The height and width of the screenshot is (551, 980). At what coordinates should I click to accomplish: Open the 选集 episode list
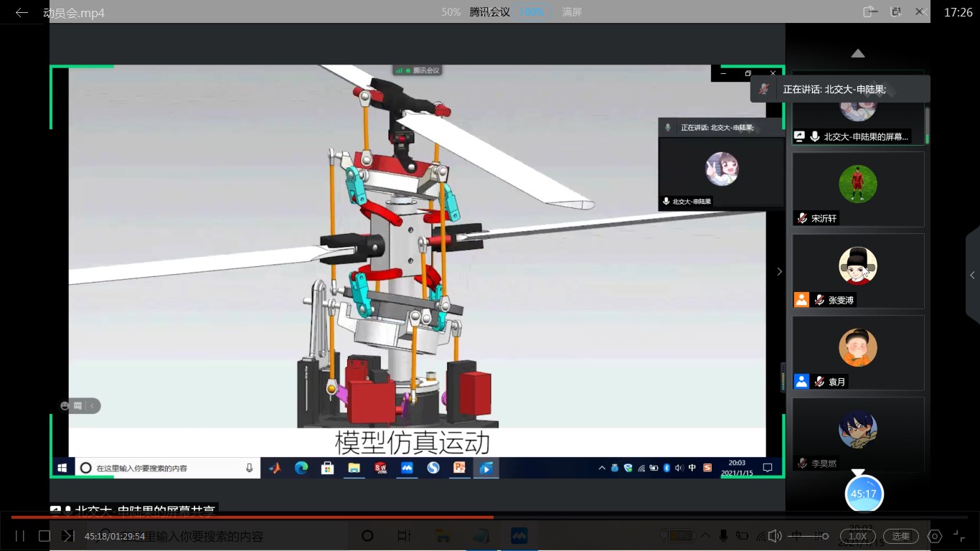pyautogui.click(x=900, y=536)
